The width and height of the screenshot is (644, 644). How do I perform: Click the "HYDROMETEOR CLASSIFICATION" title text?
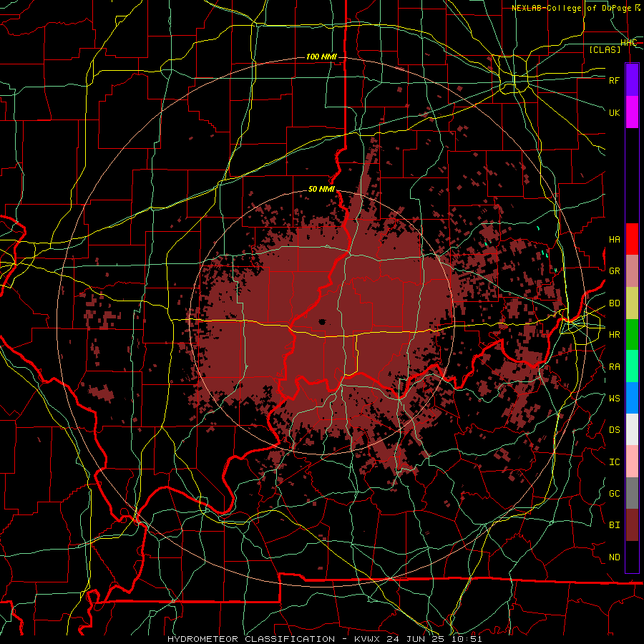[x=251, y=639]
